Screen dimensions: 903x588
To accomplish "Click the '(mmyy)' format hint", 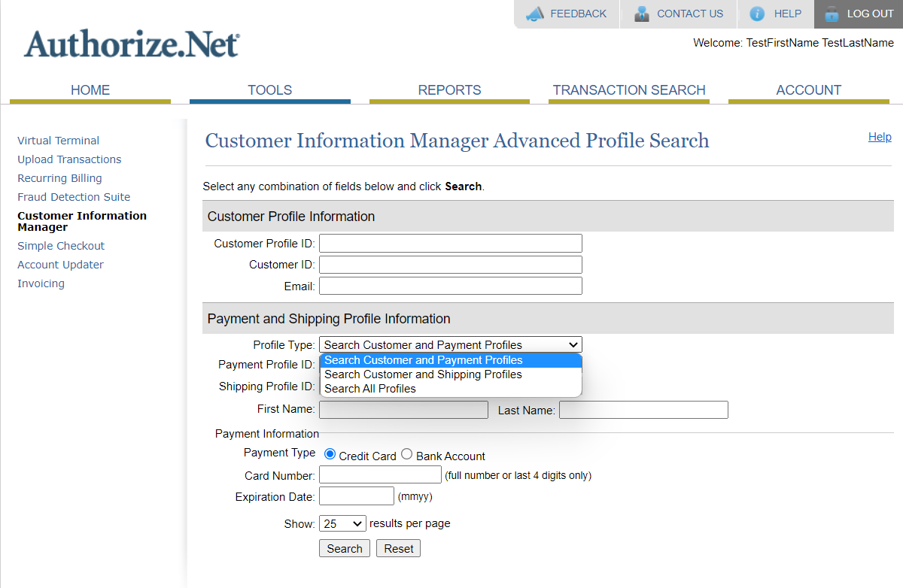I will (x=415, y=496).
